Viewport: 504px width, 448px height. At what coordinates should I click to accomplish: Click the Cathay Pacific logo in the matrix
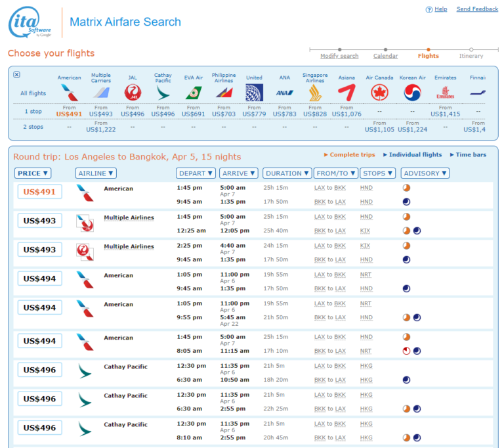(163, 93)
